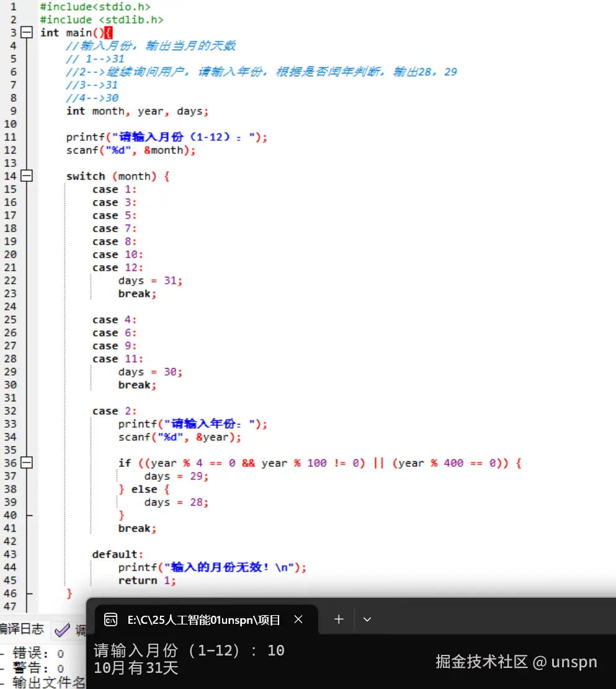Screen dimensions: 616x689
Task: Click terminal output line 10月有31天
Action: 136,669
